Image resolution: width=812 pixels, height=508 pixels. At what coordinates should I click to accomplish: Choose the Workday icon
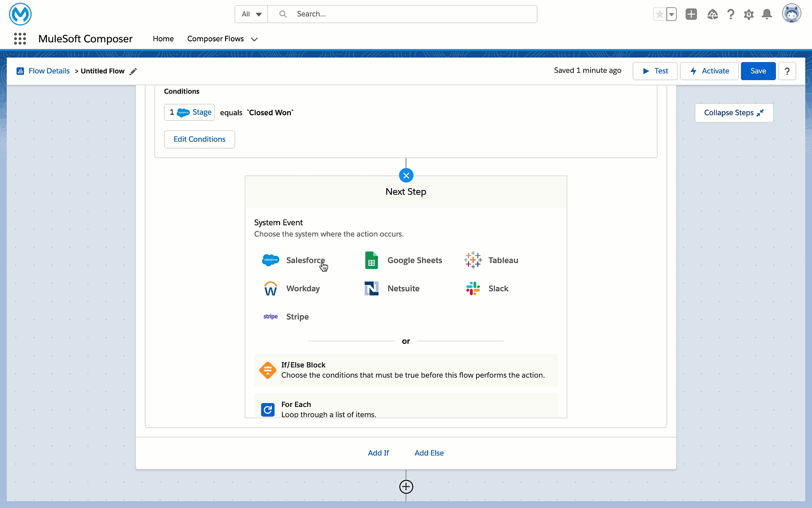(x=271, y=289)
